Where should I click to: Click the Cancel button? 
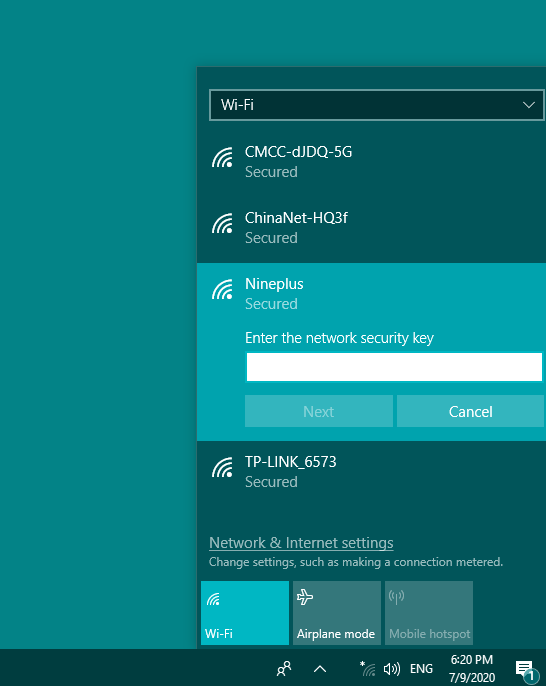pos(470,411)
